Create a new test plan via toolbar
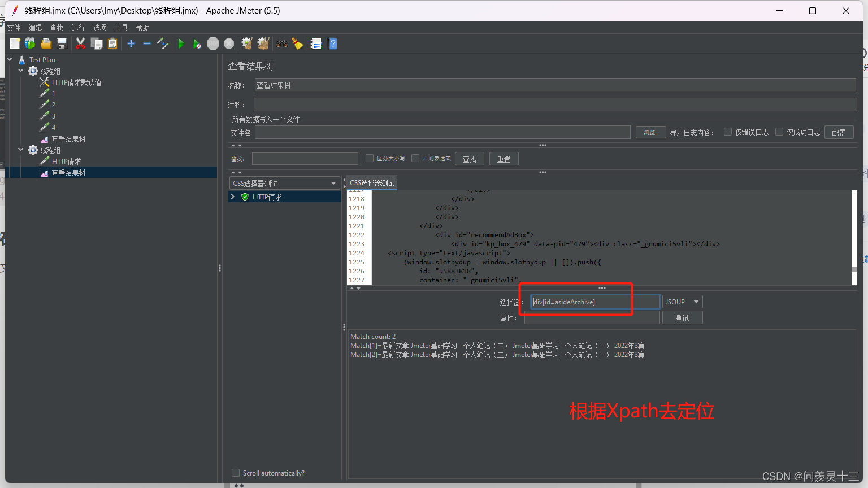 coord(15,43)
